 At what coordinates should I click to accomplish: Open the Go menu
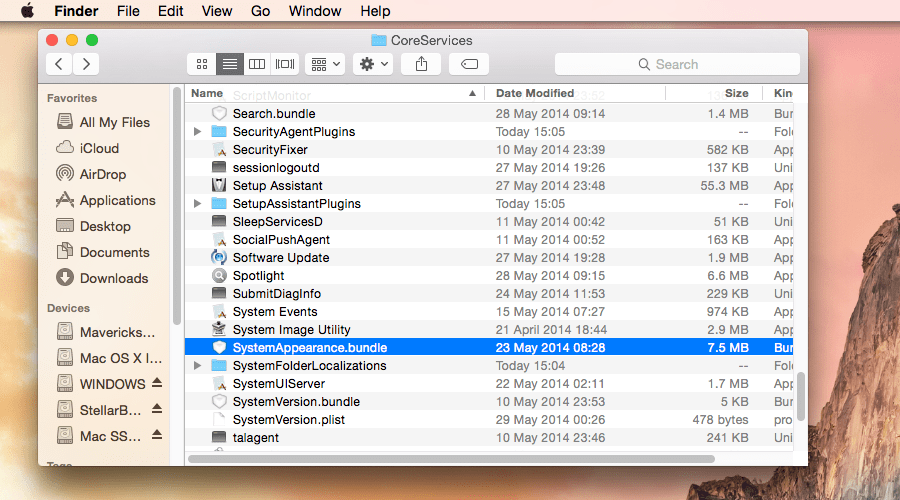260,11
